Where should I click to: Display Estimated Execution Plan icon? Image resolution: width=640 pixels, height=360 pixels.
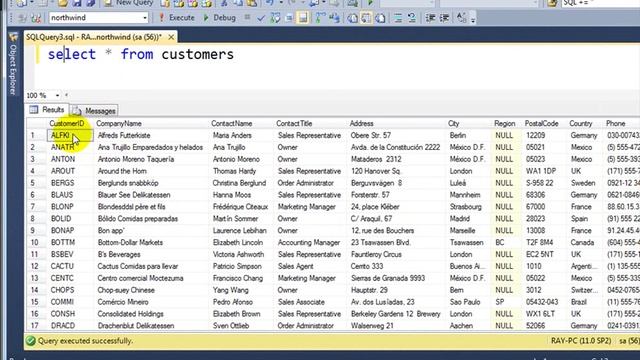coord(276,18)
